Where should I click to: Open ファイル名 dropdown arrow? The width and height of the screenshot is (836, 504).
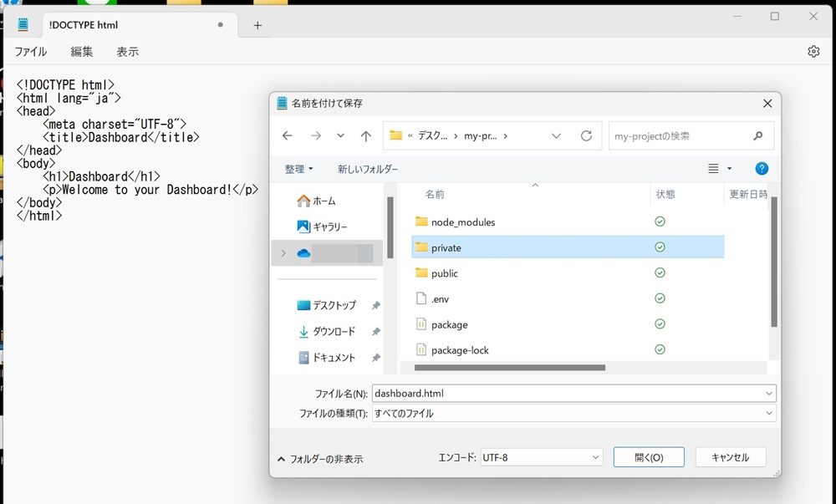[x=769, y=393]
